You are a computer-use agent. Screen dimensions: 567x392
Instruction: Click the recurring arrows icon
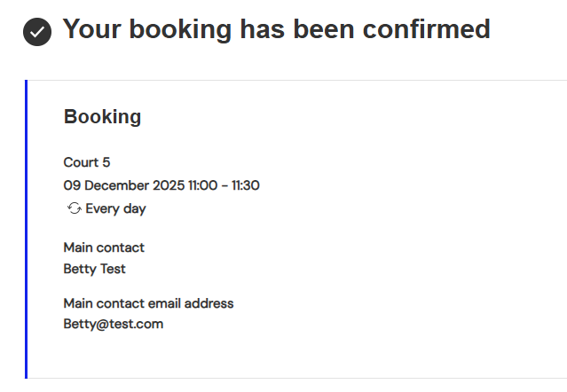(x=74, y=209)
